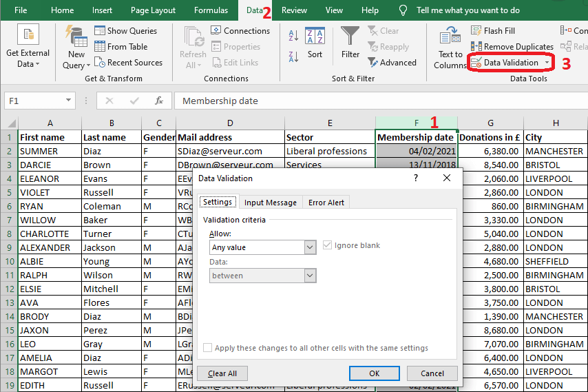The image size is (588, 392).
Task: Select the Remove Duplicates tool
Action: pyautogui.click(x=512, y=46)
